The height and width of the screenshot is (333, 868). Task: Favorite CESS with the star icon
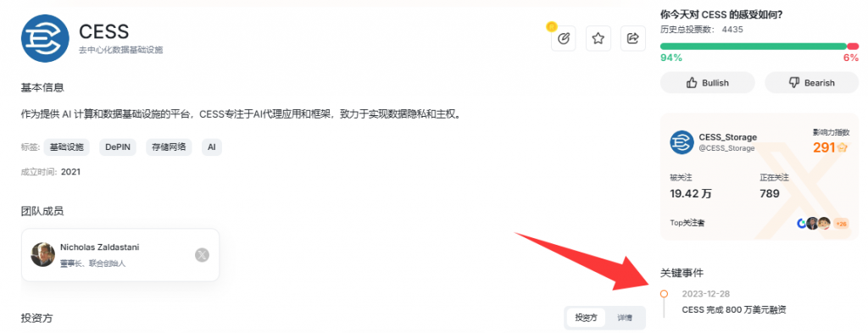click(598, 38)
